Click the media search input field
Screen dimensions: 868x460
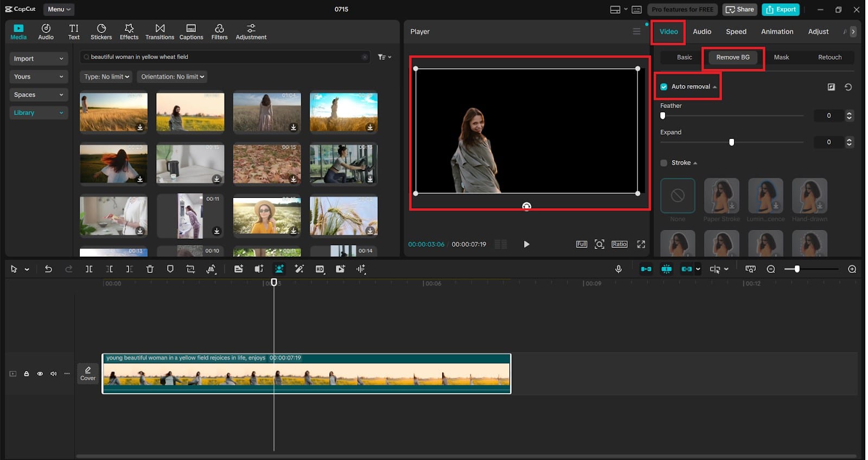(x=225, y=57)
